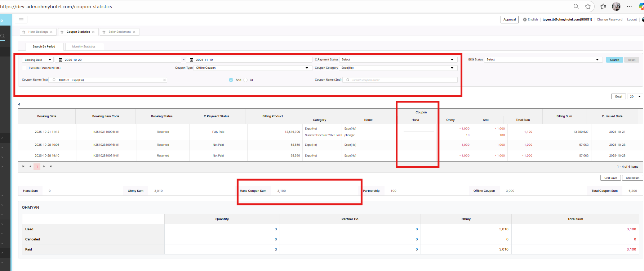The width and height of the screenshot is (644, 271).
Task: Click the Grid Reset button
Action: click(x=632, y=178)
